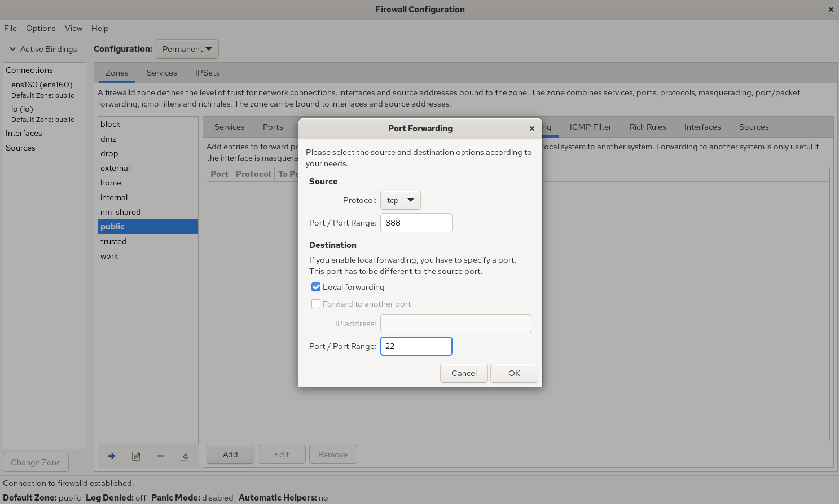Image resolution: width=839 pixels, height=504 pixels.
Task: Toggle the Forward to another port checkbox
Action: tap(316, 304)
